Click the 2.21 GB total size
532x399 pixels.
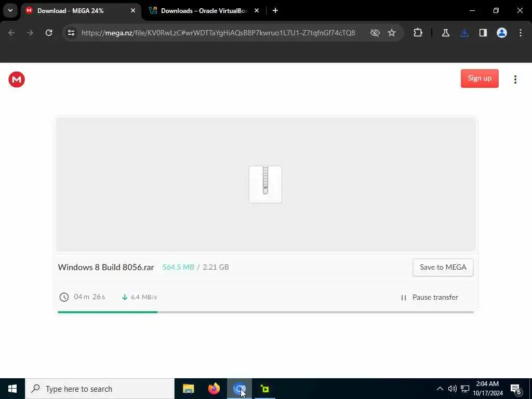coord(216,268)
